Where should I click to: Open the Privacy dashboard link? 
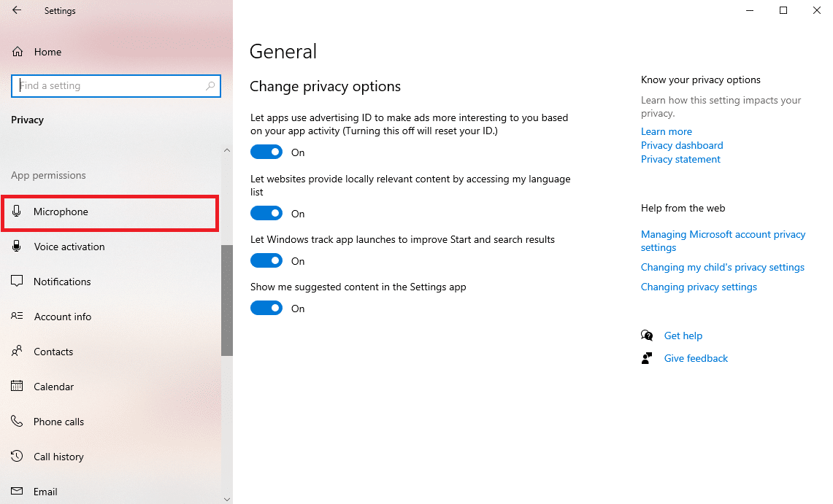coord(681,145)
